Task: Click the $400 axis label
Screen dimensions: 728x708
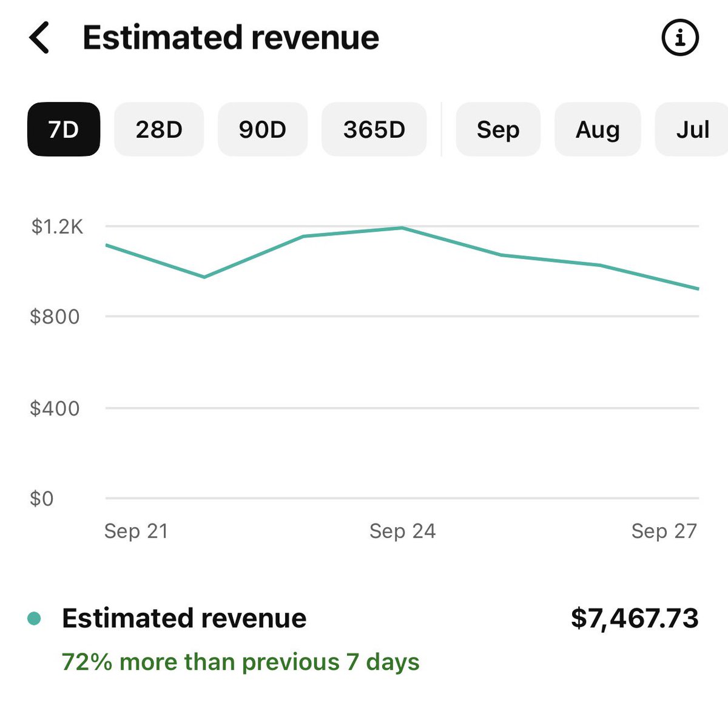Action: [55, 408]
